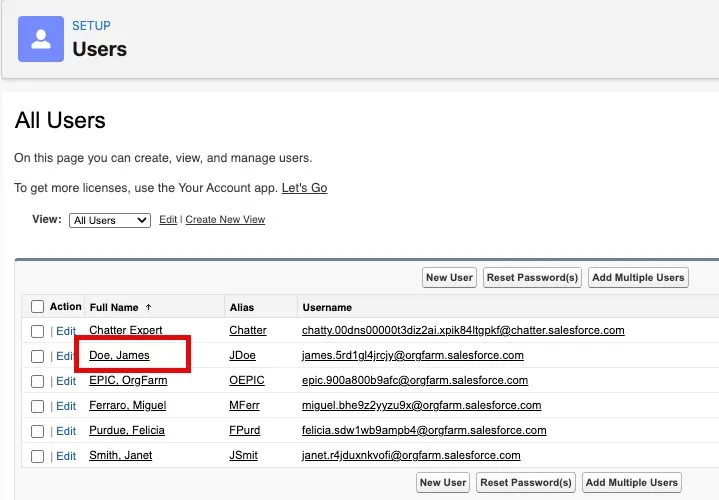Click Edit for Doe, James

65,356
